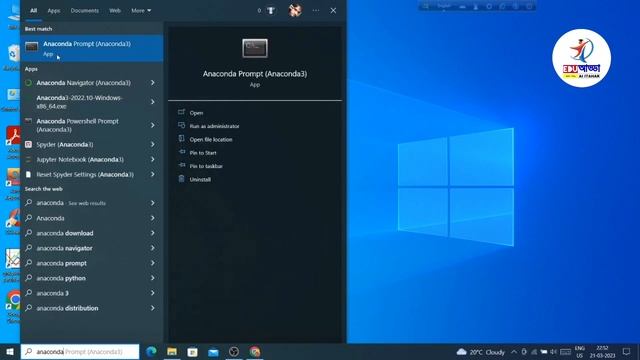Click ENG US language indicator
640x360 pixels.
[x=580, y=352]
